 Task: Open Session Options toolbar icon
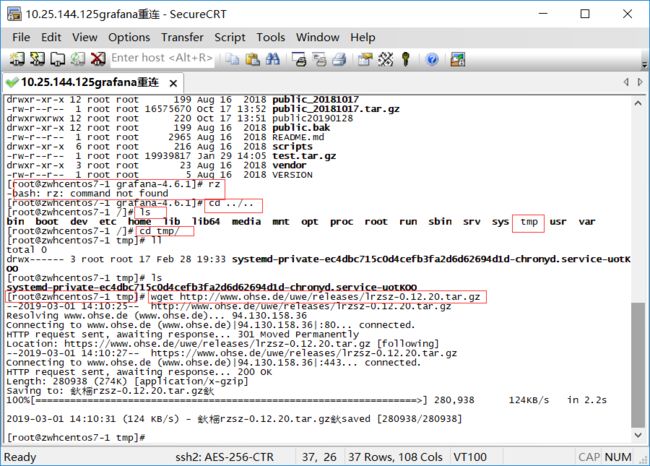(365, 59)
